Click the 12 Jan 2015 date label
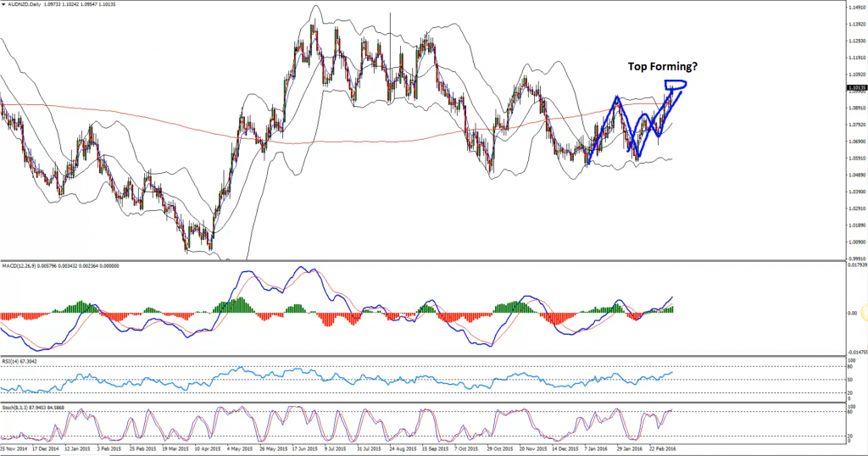Image resolution: width=868 pixels, height=456 pixels. pyautogui.click(x=77, y=449)
